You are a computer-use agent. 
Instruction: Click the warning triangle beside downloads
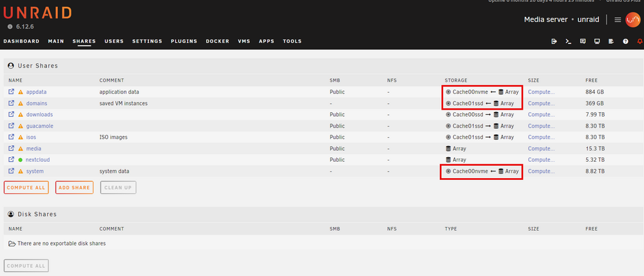(x=21, y=115)
